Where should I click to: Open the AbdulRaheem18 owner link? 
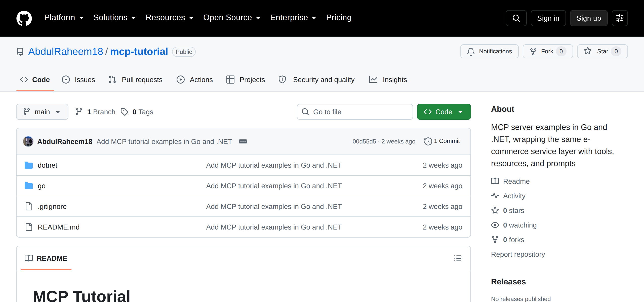[66, 51]
